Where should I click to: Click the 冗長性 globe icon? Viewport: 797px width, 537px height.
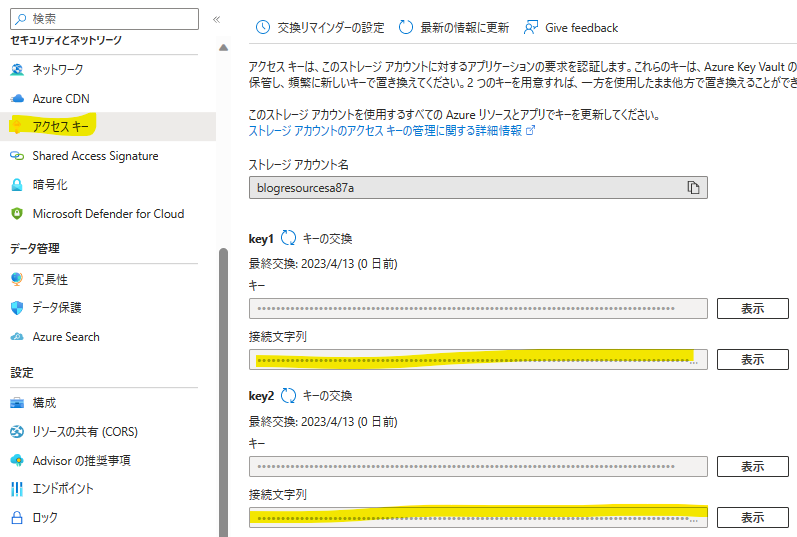click(17, 279)
